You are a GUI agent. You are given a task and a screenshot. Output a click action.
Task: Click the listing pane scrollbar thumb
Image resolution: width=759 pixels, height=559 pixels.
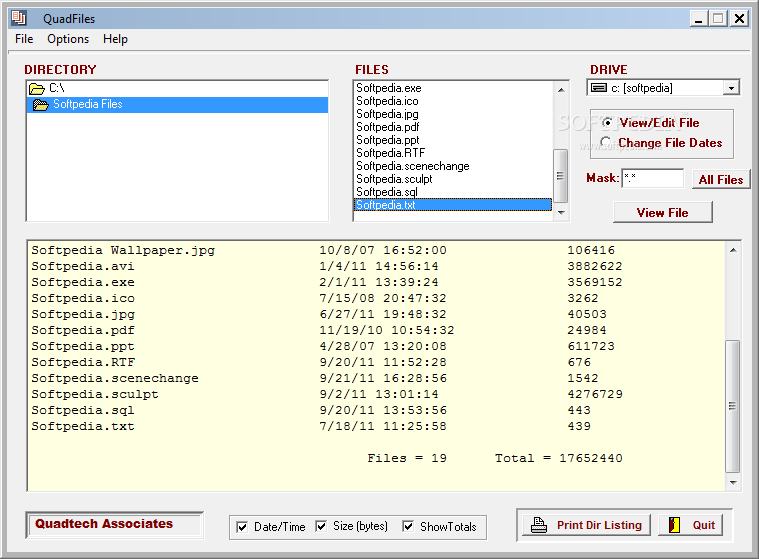pos(733,406)
